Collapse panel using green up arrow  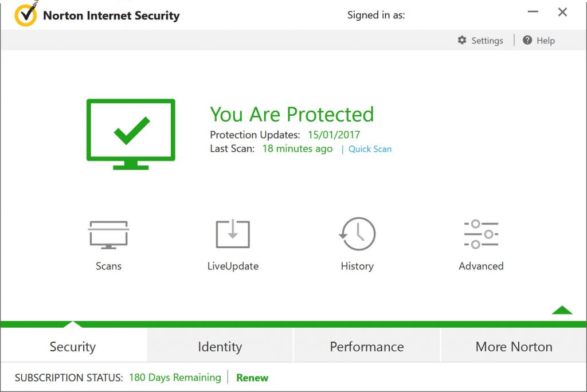point(562,310)
